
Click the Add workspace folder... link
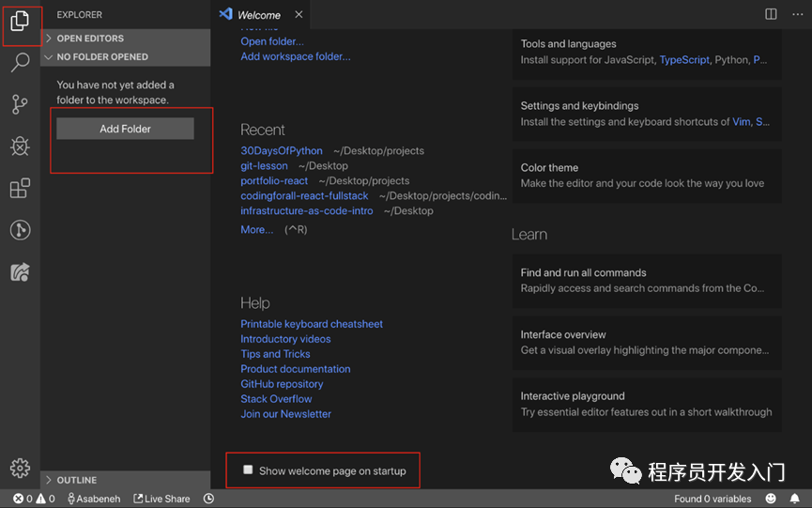pyautogui.click(x=295, y=56)
